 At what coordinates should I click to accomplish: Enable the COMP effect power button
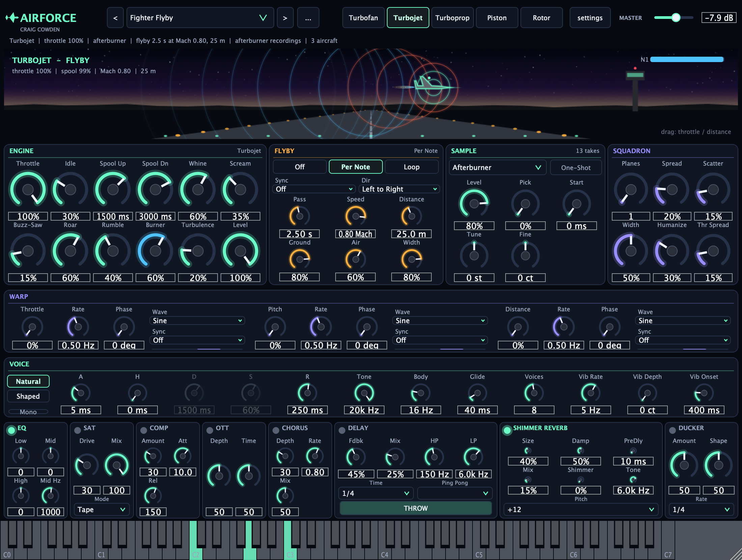click(143, 430)
